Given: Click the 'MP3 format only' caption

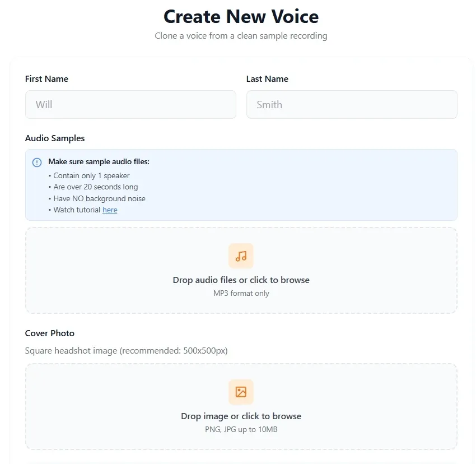Looking at the screenshot, I should (241, 293).
